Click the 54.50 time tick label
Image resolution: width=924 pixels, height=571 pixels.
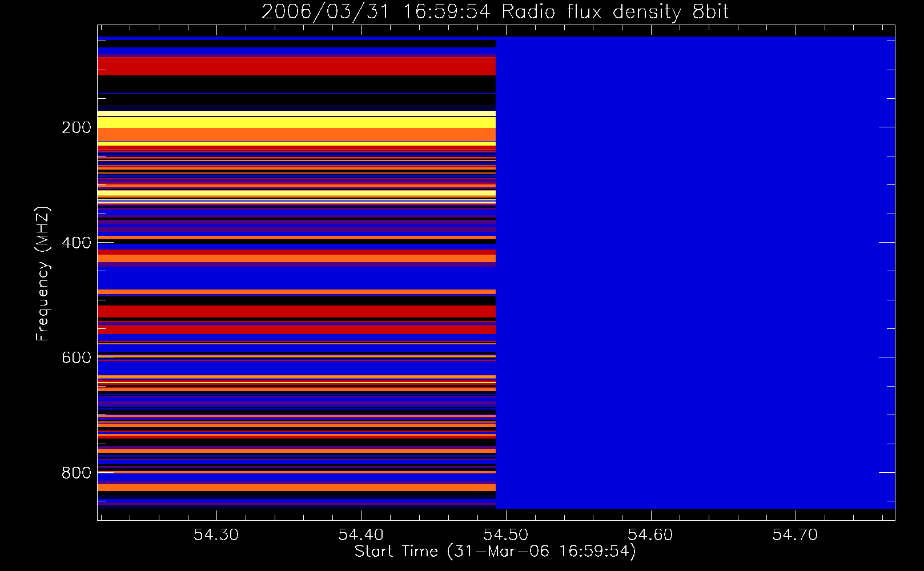506,534
